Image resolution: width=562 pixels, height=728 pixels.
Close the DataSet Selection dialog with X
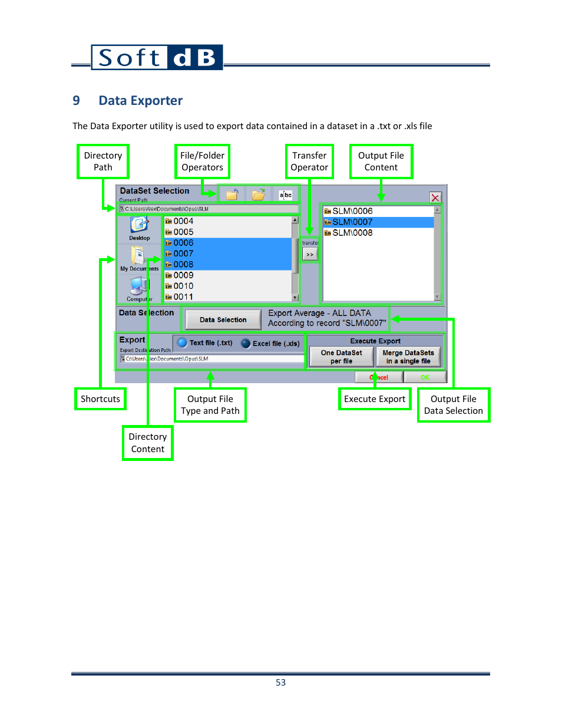tap(435, 197)
